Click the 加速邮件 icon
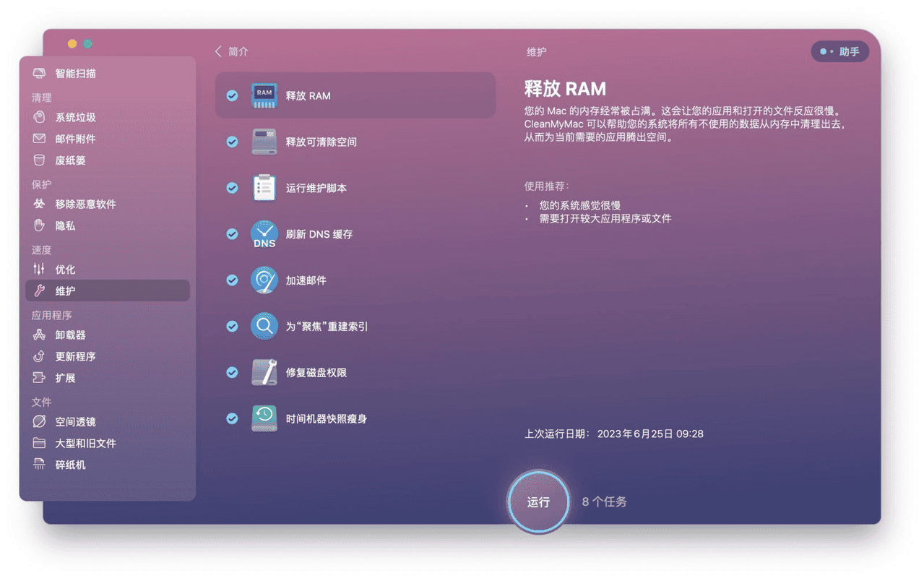Screen dimensions: 924x581 tap(264, 280)
